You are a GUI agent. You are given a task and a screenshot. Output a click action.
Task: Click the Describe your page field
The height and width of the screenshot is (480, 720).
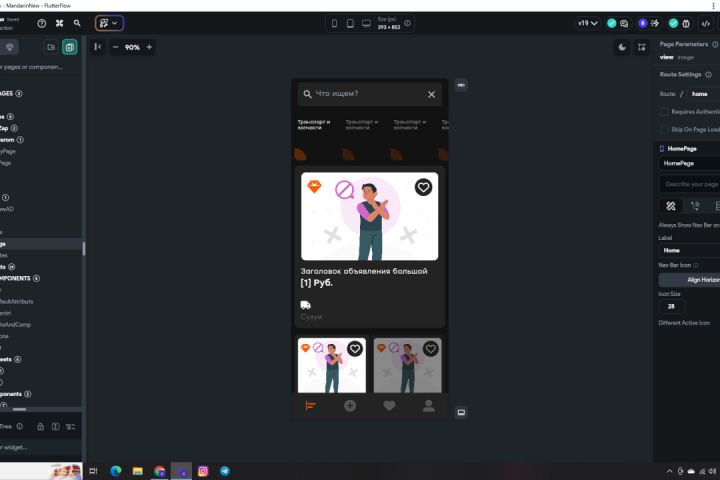[689, 184]
